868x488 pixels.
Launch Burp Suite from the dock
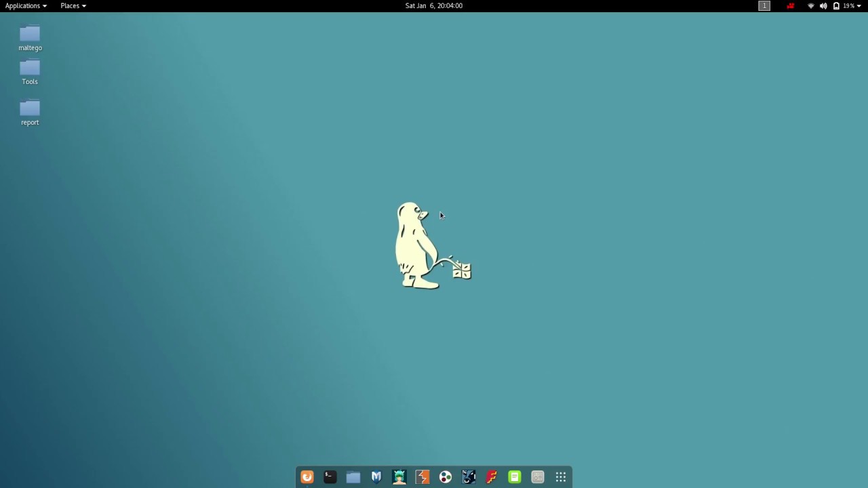[x=422, y=477]
